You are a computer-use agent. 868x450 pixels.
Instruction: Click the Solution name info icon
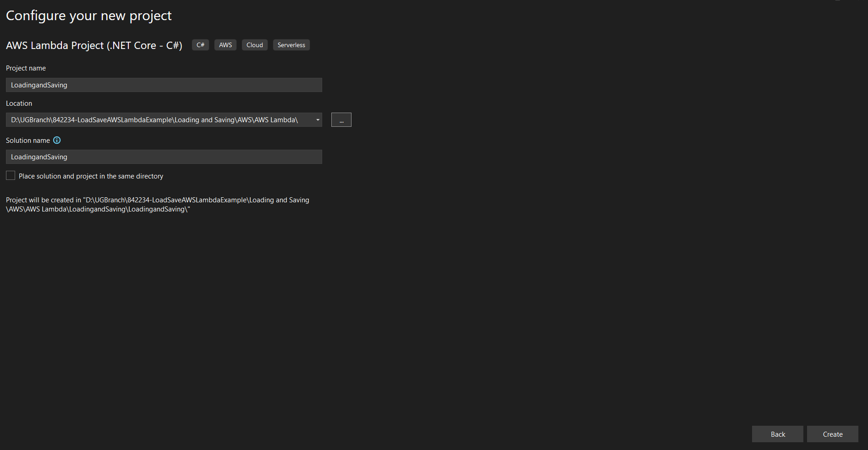point(57,141)
